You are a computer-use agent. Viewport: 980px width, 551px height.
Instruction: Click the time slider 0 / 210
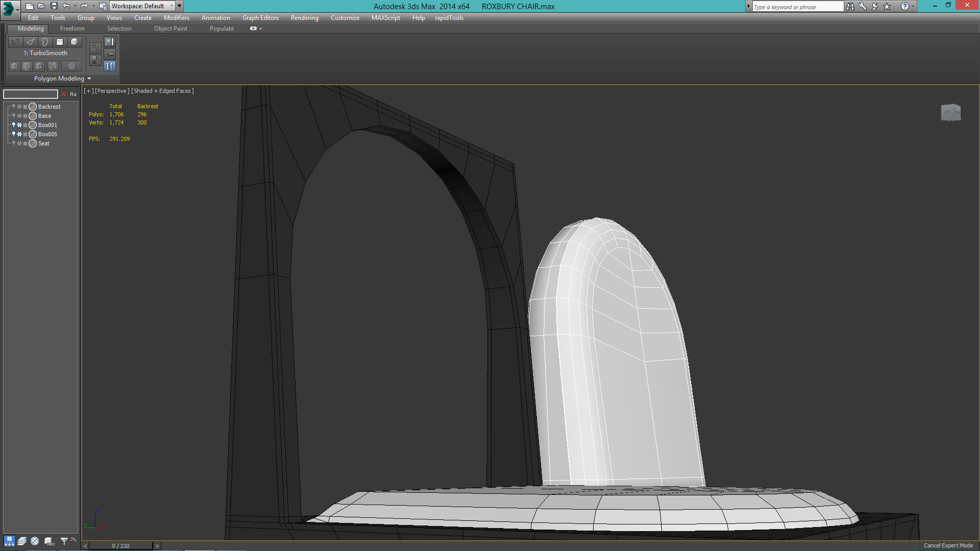tap(120, 546)
